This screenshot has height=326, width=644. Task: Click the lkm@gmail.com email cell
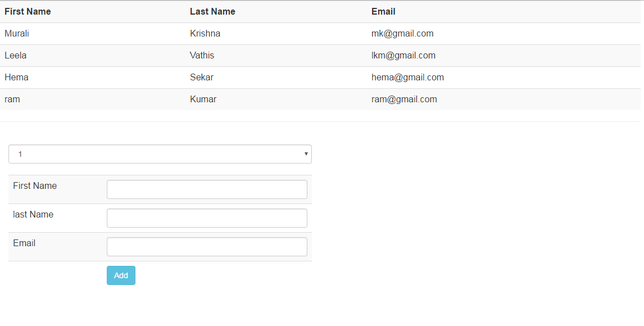tap(403, 56)
